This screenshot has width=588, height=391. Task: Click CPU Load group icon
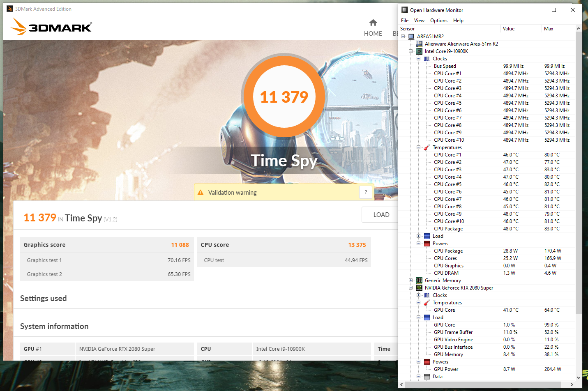(x=427, y=236)
